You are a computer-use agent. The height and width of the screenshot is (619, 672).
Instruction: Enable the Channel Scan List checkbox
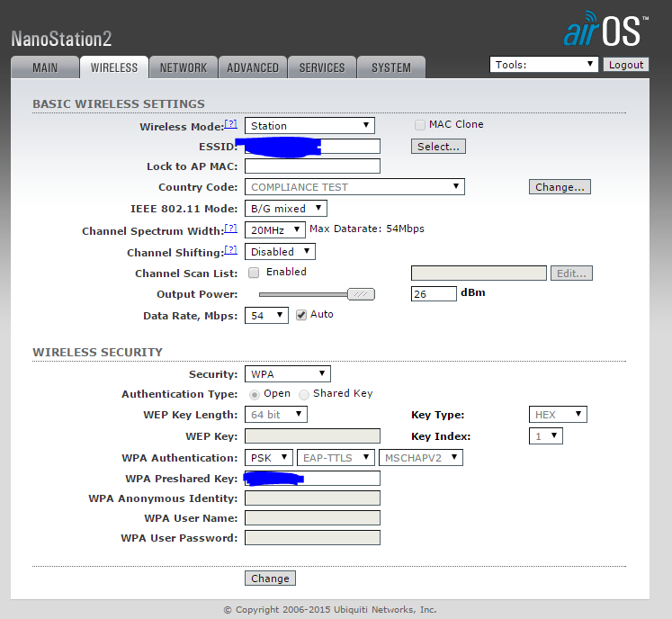point(254,273)
